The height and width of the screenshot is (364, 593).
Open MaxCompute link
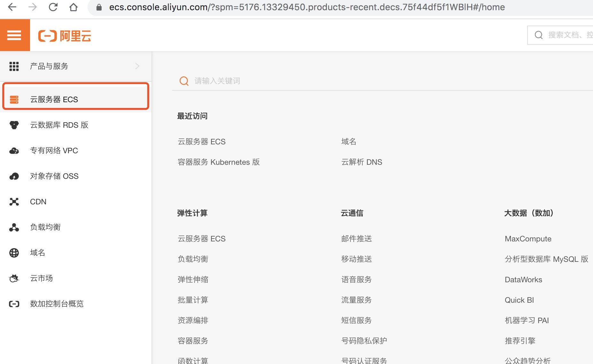pos(528,239)
